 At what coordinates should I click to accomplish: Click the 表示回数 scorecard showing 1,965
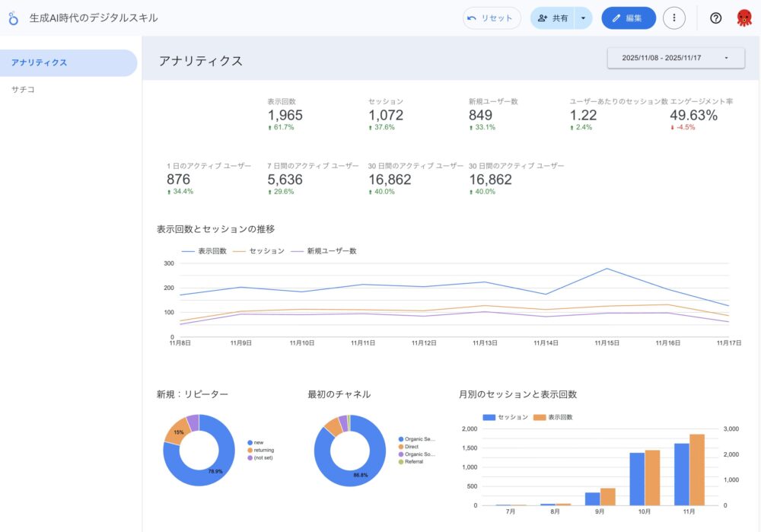[285, 115]
